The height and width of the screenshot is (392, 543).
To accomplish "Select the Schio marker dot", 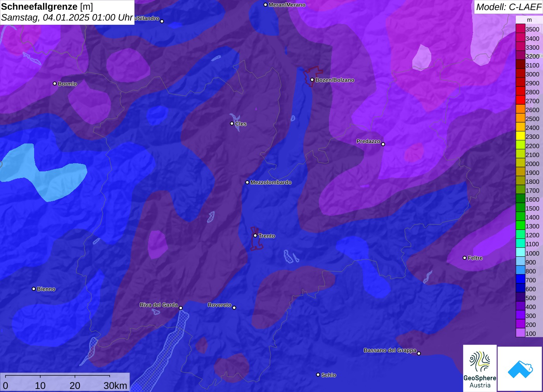I will coord(318,375).
